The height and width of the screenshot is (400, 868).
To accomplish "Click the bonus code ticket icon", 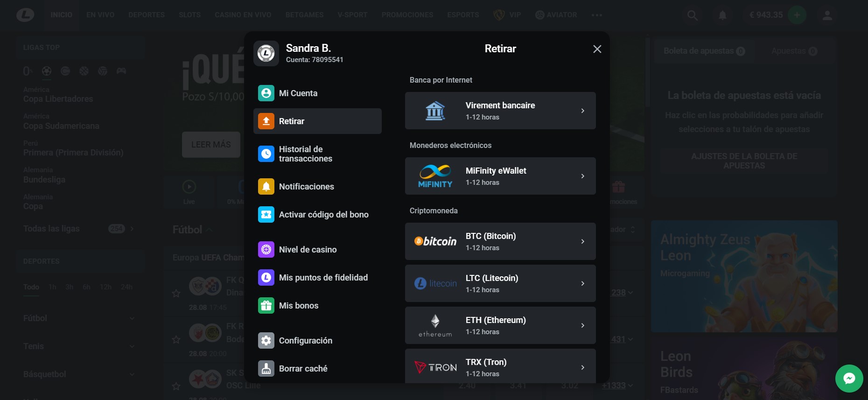I will (x=266, y=215).
